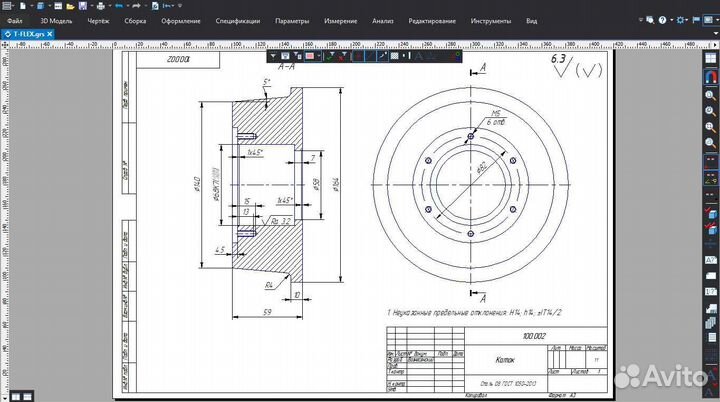Image resolution: width=720 pixels, height=402 pixels.
Task: Expand dropdown arrow next to new document icon
Action: (x=31, y=6)
